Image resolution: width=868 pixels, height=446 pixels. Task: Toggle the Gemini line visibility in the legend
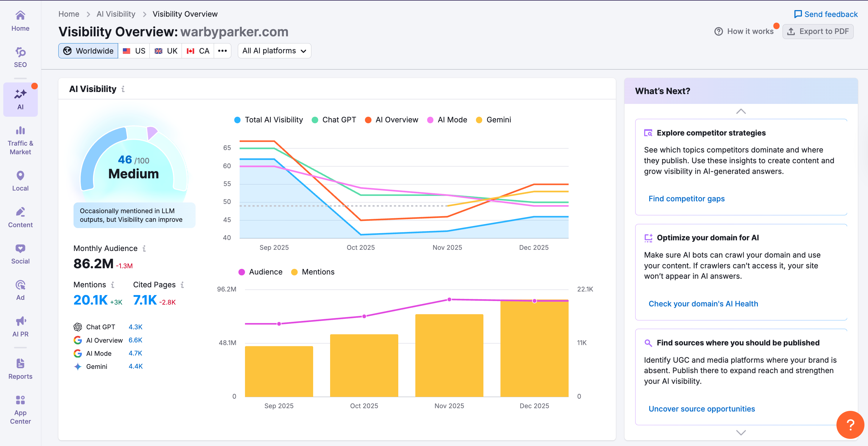pos(494,120)
